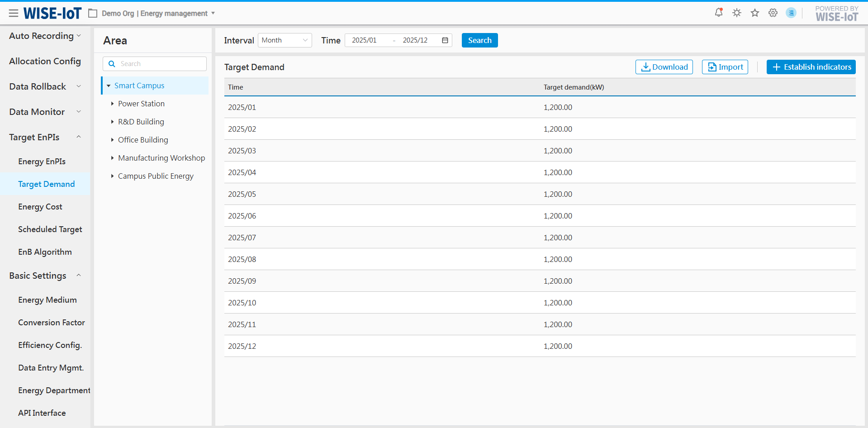
Task: Click the magnifier icon in Area search
Action: click(112, 64)
